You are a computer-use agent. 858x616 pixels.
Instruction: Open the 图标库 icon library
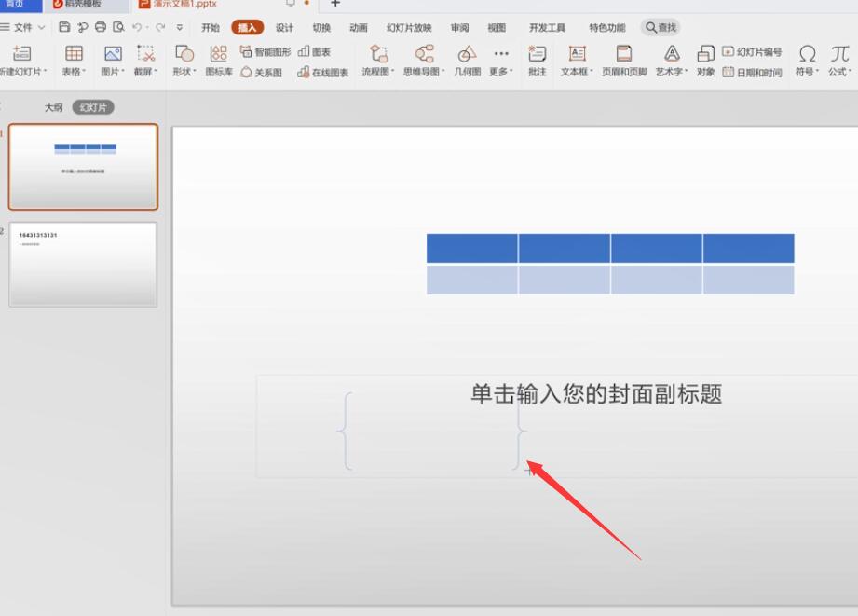click(x=218, y=61)
